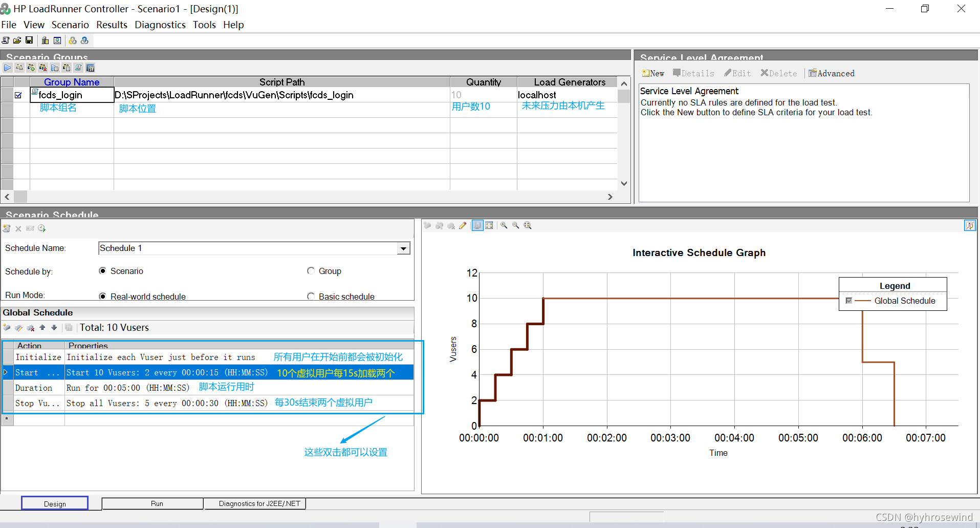Image resolution: width=980 pixels, height=528 pixels.
Task: Click the Delete Schedule X icon
Action: coord(18,228)
